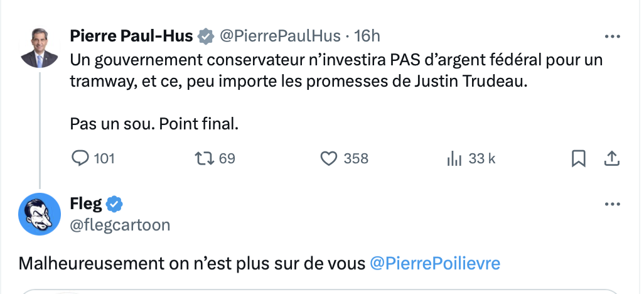Visit the @flegcartoon handle

120,225
